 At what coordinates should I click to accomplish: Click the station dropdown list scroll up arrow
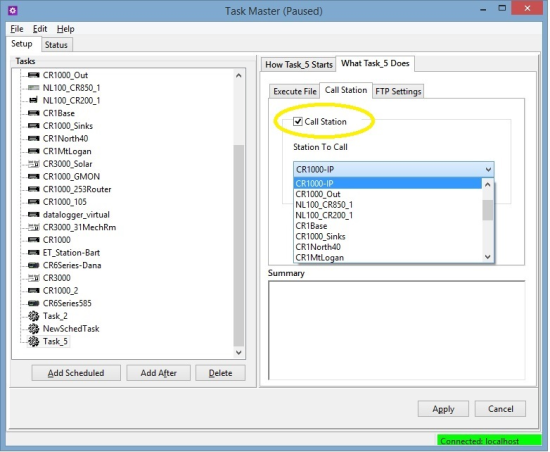(488, 184)
